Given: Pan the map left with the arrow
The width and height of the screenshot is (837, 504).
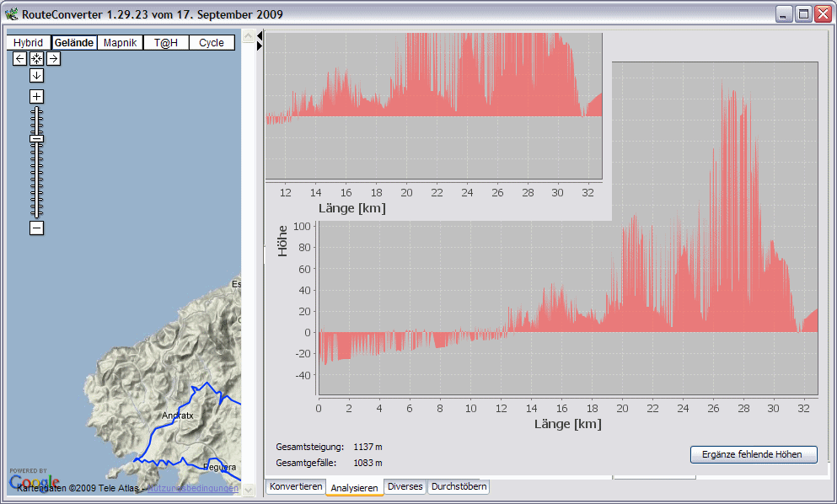Looking at the screenshot, I should coord(19,58).
